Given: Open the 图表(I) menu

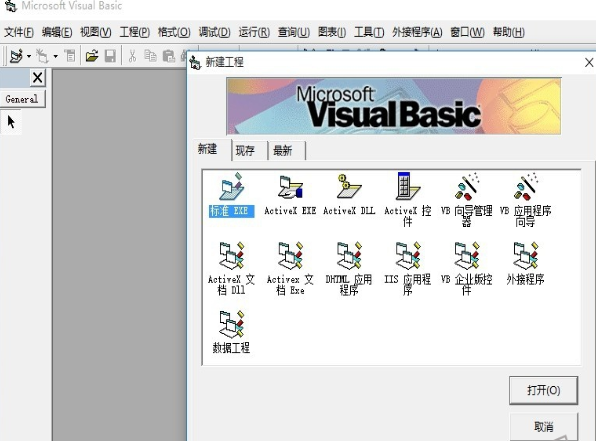Looking at the screenshot, I should (332, 32).
